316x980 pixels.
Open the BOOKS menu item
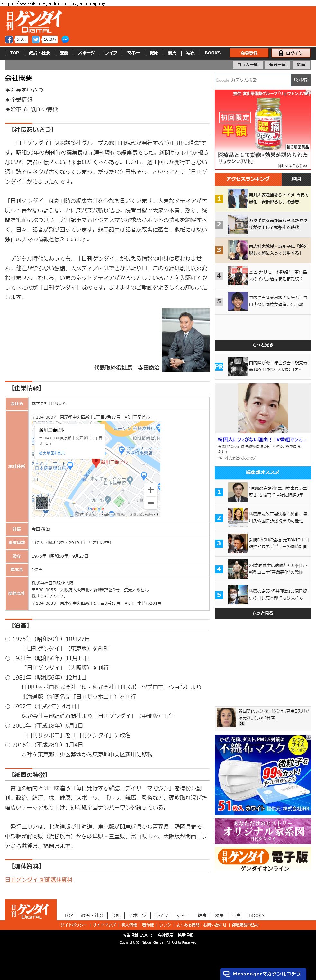pyautogui.click(x=212, y=53)
